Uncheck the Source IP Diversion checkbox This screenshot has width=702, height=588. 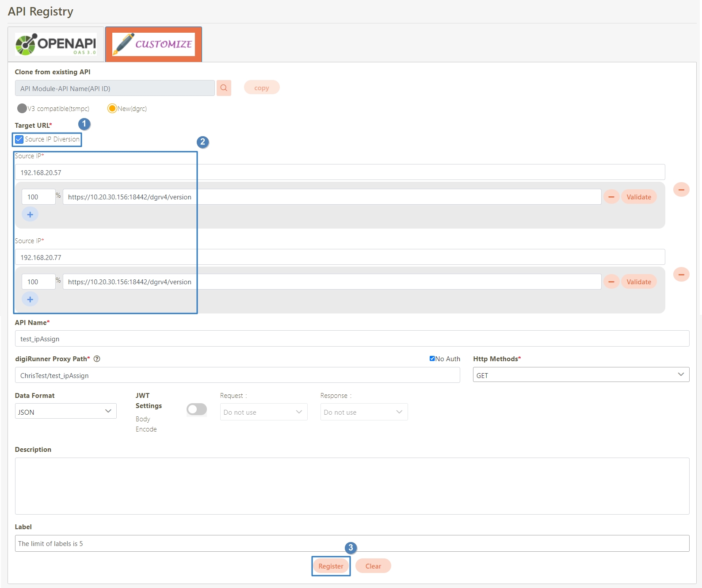click(x=19, y=139)
